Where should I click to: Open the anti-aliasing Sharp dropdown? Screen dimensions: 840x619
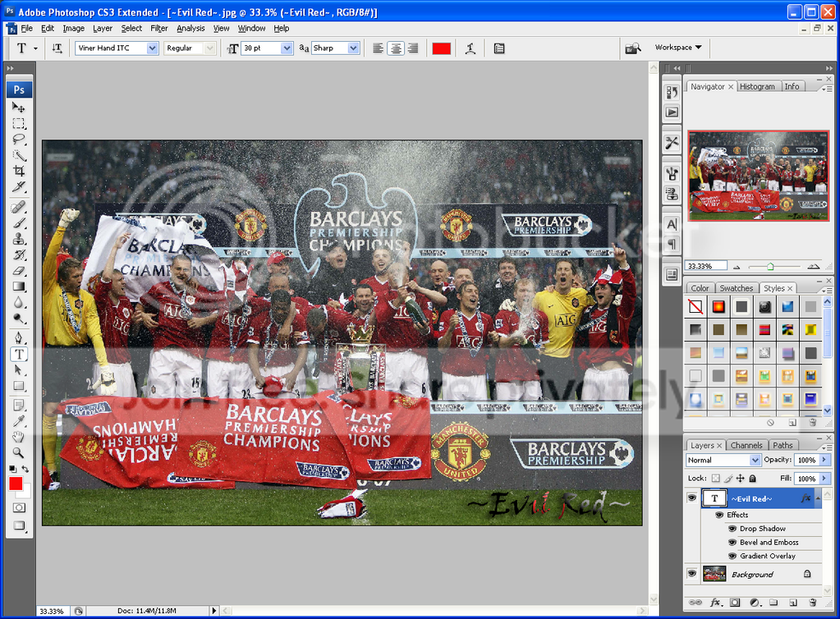pyautogui.click(x=353, y=48)
